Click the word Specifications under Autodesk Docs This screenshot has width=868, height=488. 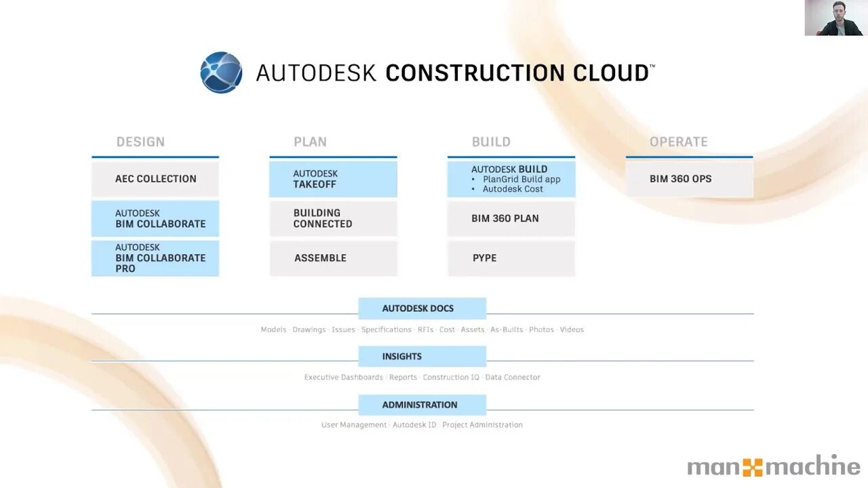tap(387, 329)
